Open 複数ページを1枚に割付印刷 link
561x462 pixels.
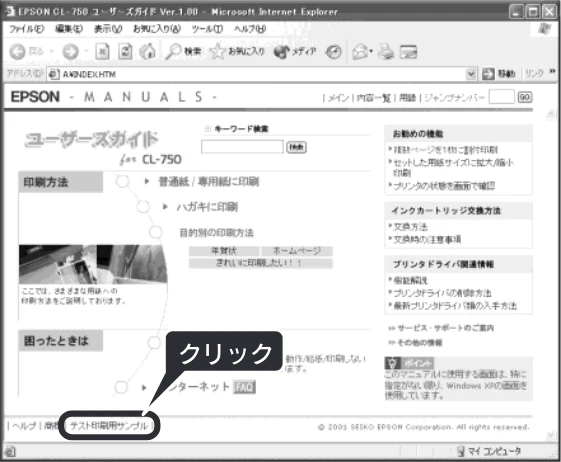pyautogui.click(x=445, y=150)
